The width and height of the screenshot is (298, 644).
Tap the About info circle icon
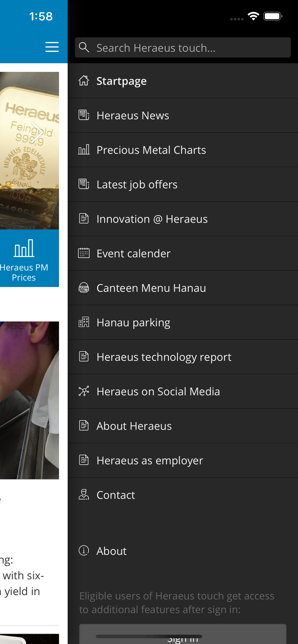(x=84, y=551)
